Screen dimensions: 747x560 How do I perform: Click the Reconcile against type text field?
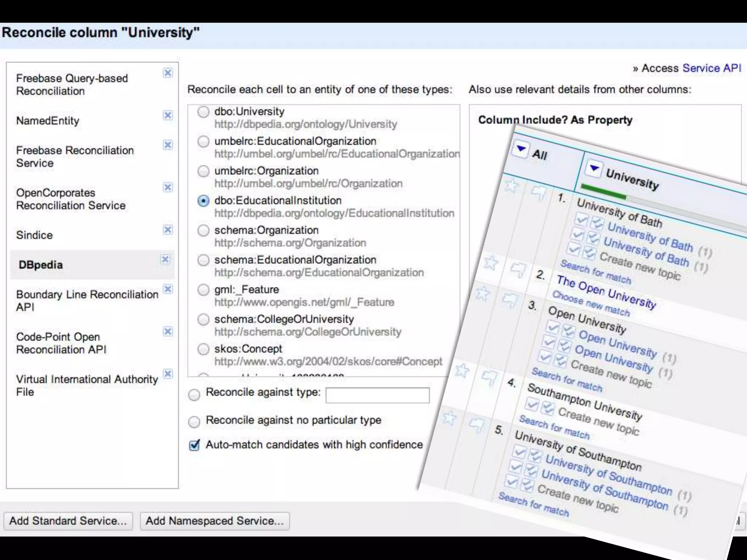pos(377,395)
